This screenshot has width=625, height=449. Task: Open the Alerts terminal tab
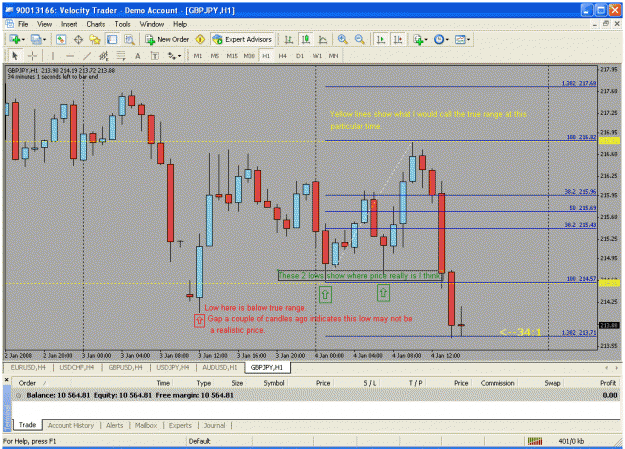point(114,425)
